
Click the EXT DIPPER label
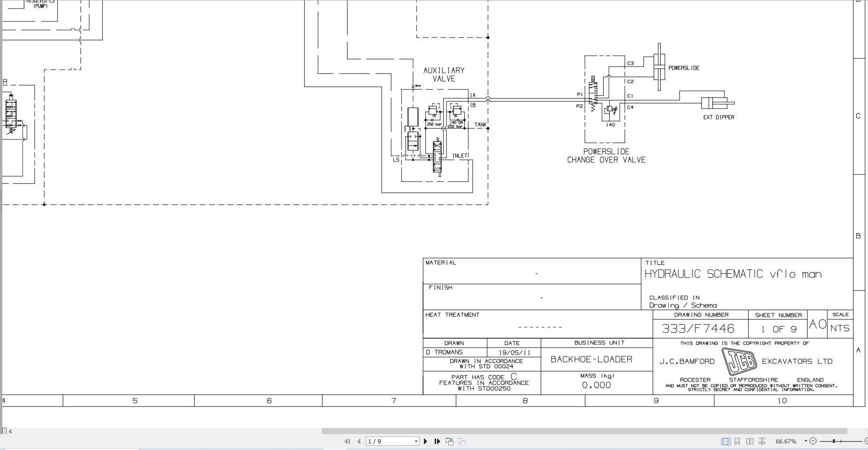click(719, 117)
